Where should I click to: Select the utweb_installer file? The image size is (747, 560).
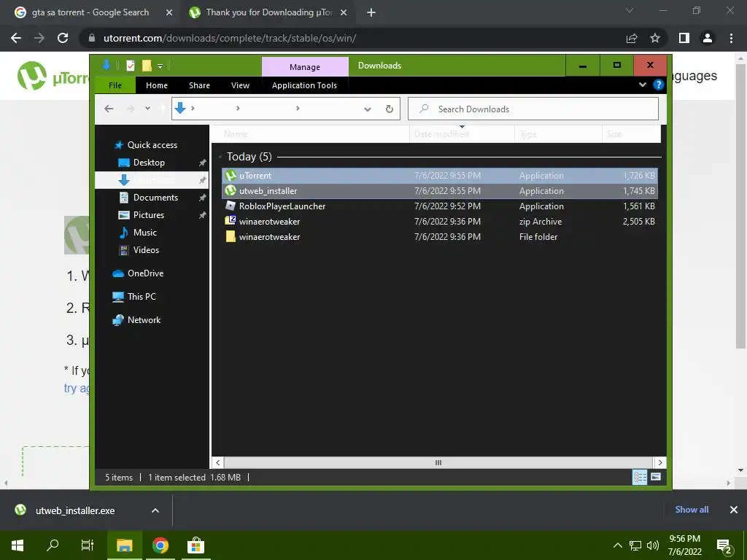pyautogui.click(x=440, y=191)
